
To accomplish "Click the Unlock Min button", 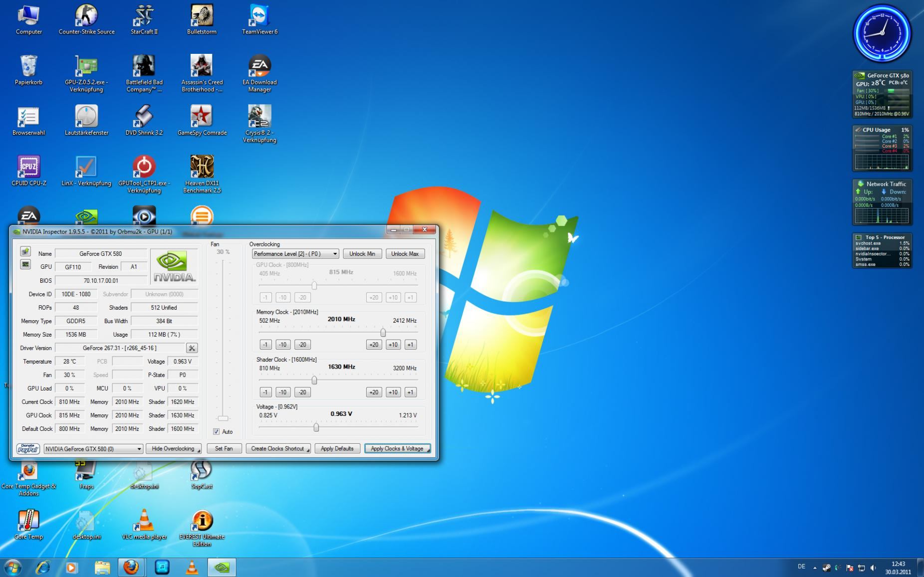I will [x=362, y=254].
